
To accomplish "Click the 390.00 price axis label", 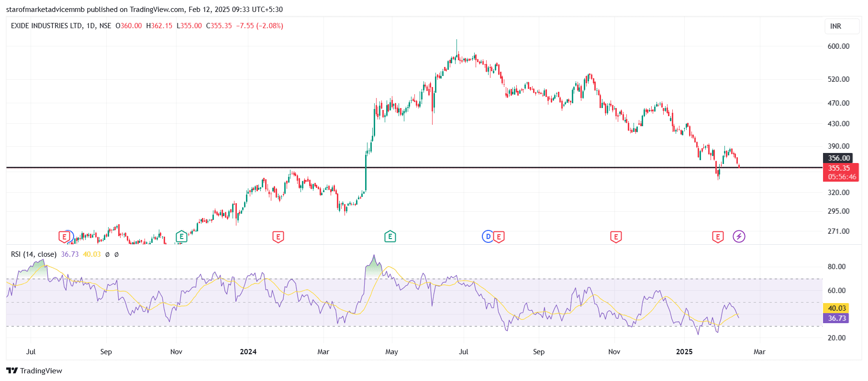I will coord(839,146).
